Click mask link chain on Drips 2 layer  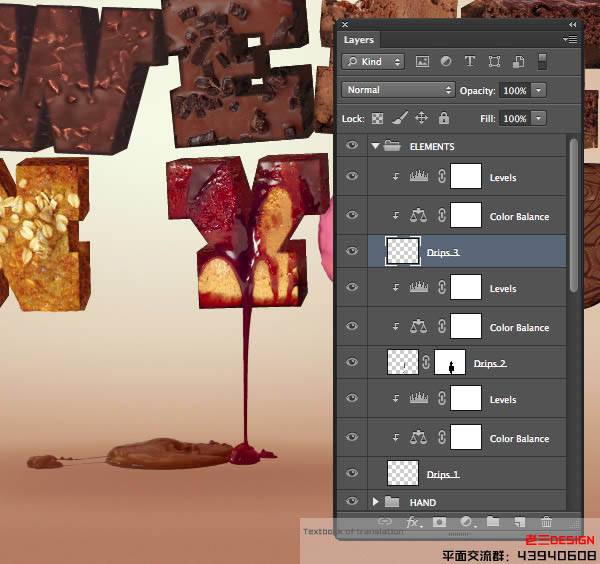426,362
